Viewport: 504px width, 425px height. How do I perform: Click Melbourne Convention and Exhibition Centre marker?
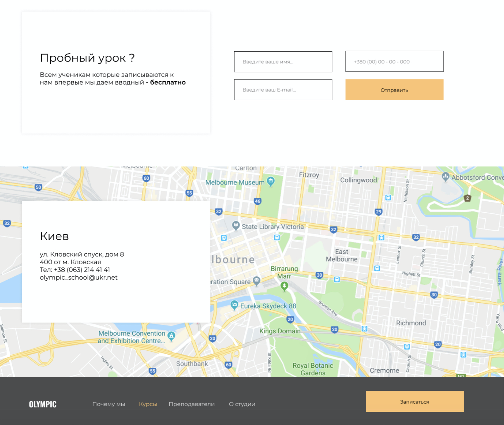pyautogui.click(x=171, y=336)
